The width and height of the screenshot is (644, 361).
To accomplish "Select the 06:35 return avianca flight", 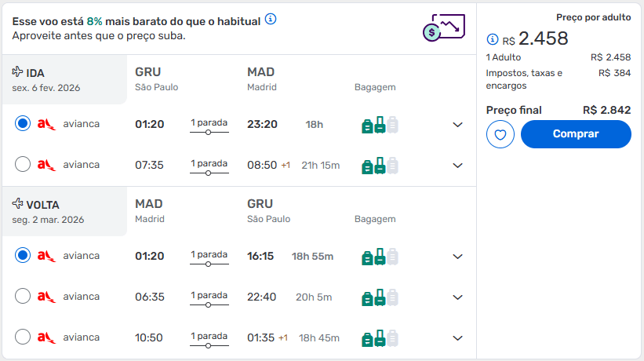I will click(x=23, y=296).
